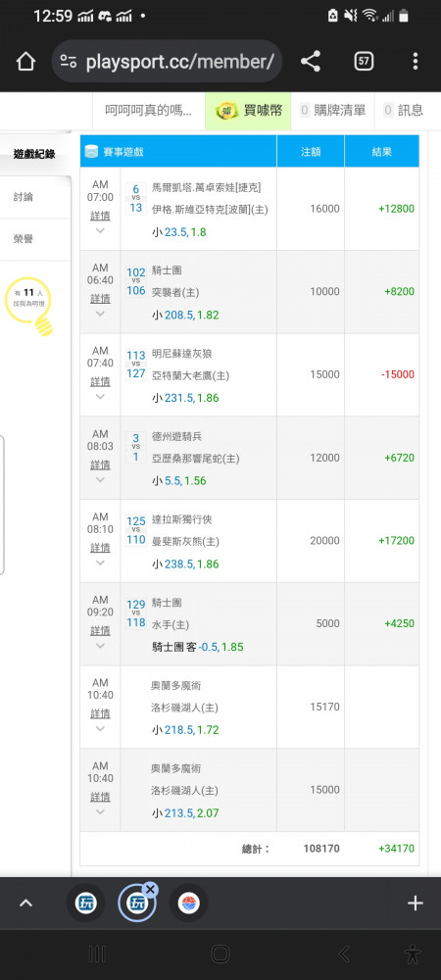
Task: Tap the 買噱幣 button
Action: point(249,111)
